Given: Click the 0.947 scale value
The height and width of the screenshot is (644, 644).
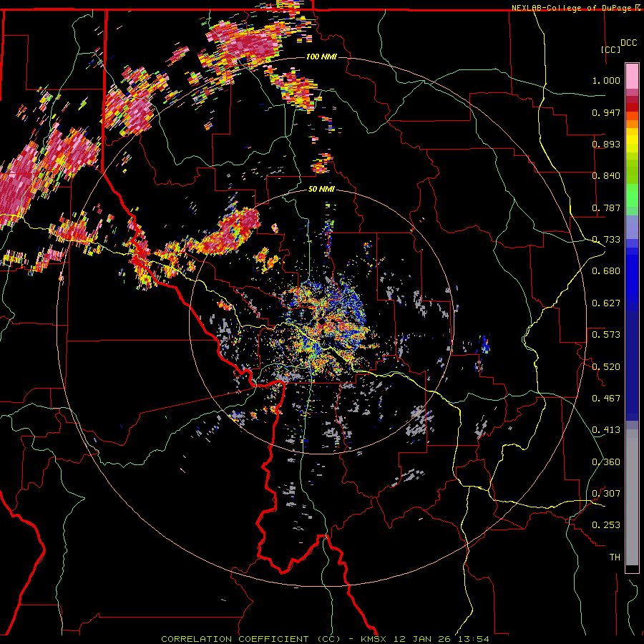Looking at the screenshot, I should pyautogui.click(x=606, y=112).
